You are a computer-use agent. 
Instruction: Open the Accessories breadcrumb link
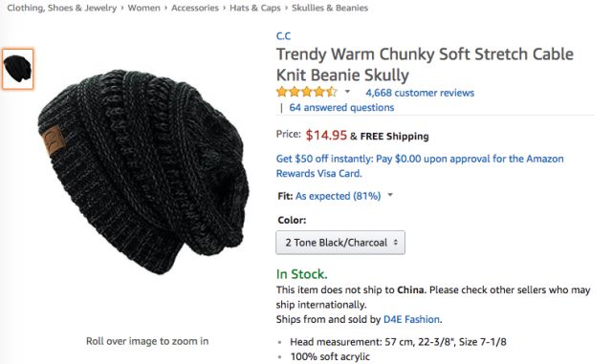[195, 8]
